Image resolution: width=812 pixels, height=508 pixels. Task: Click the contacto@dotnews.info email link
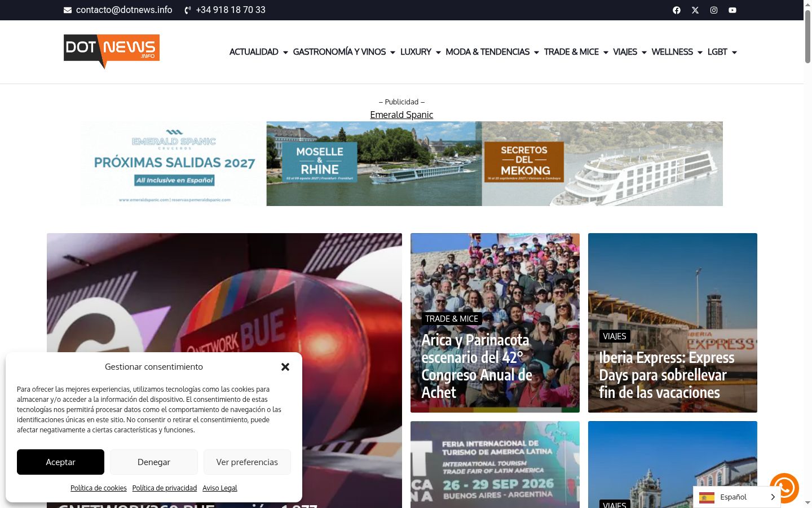point(124,10)
